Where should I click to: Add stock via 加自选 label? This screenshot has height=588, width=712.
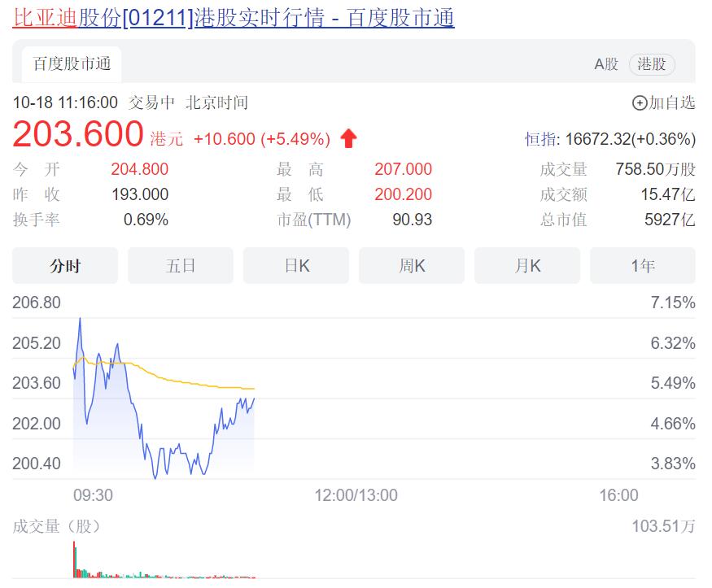671,103
